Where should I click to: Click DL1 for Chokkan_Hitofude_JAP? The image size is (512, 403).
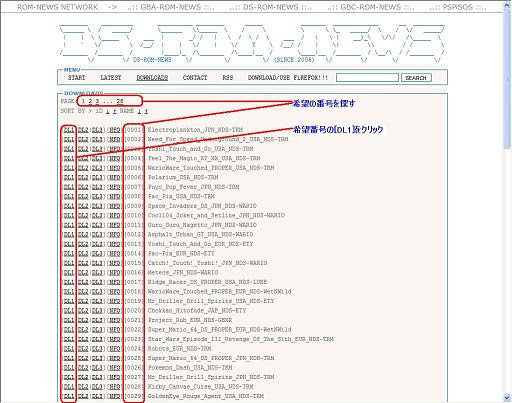[69, 311]
